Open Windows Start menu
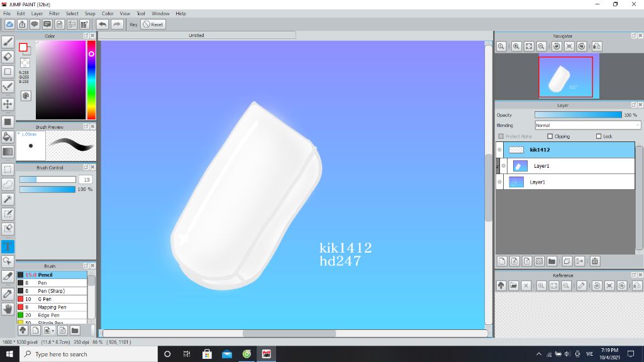Viewport: 644px width, 362px height. 9,354
